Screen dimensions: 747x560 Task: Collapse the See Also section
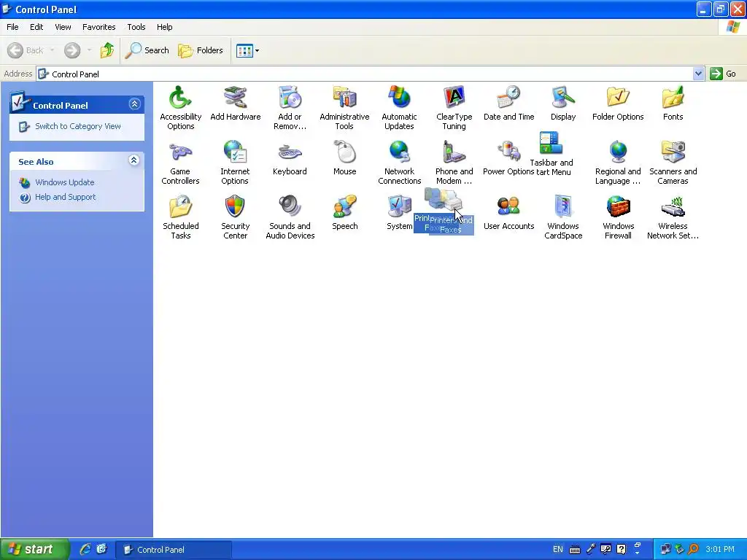point(134,160)
